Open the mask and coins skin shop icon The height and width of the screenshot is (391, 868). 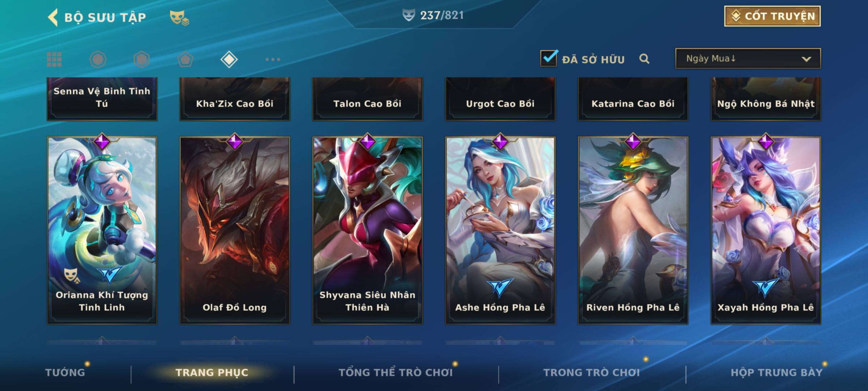coord(179,18)
